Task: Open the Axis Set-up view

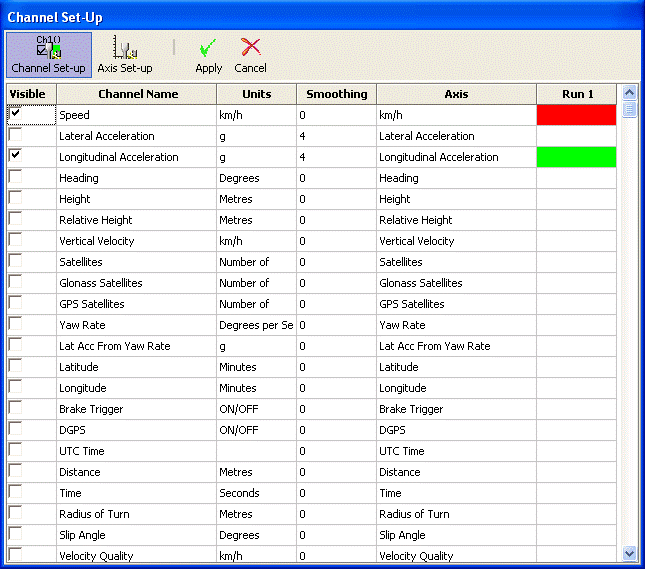Action: (x=125, y=55)
